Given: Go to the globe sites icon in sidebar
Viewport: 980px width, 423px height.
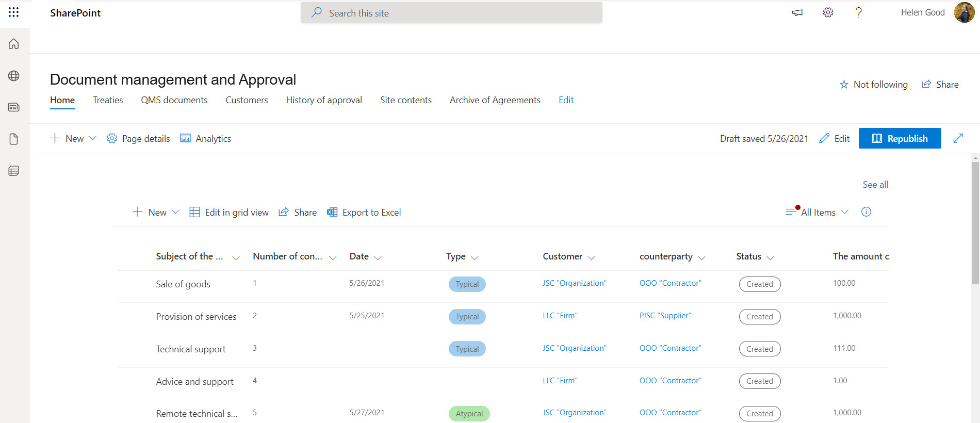Looking at the screenshot, I should click(14, 76).
